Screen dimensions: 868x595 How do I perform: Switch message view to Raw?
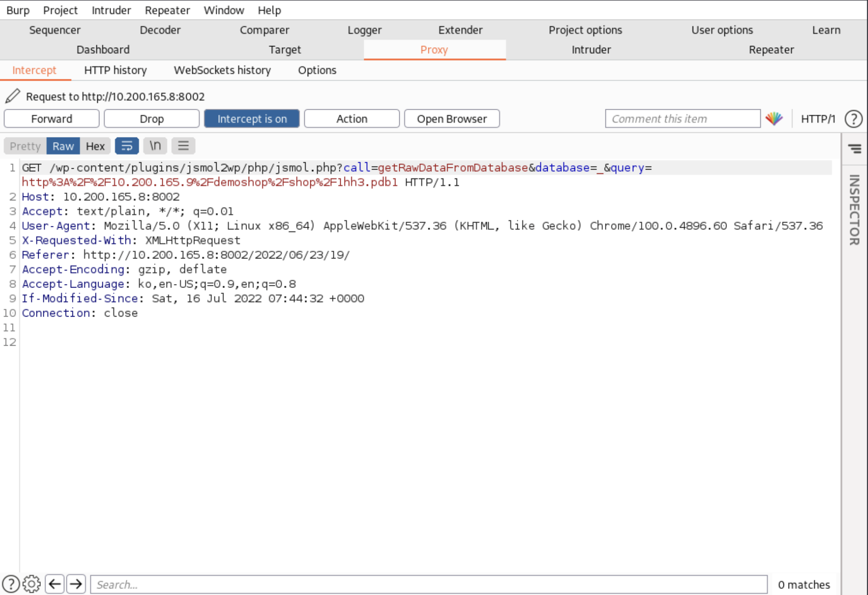click(63, 146)
